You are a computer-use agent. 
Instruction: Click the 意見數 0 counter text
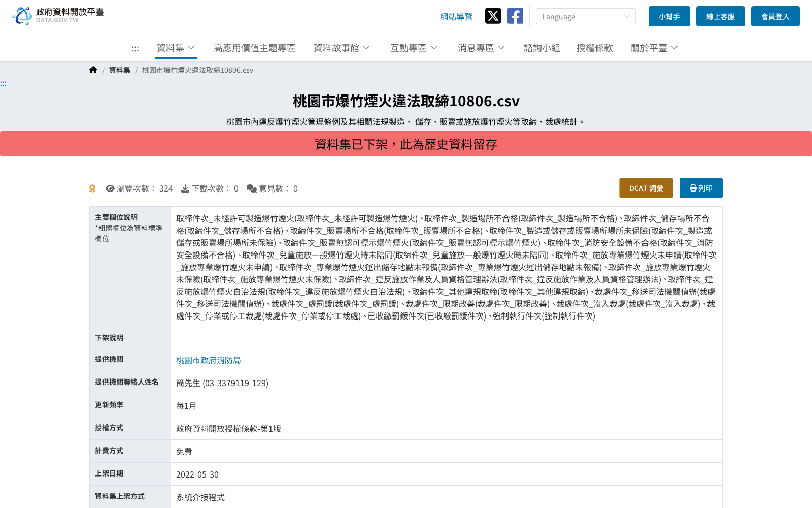coord(278,188)
